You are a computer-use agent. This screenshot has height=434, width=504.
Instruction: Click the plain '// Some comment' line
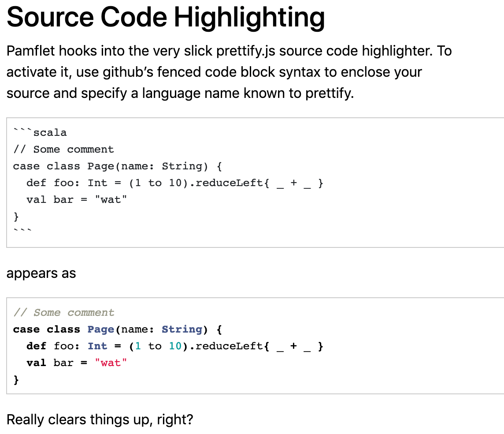(x=63, y=149)
